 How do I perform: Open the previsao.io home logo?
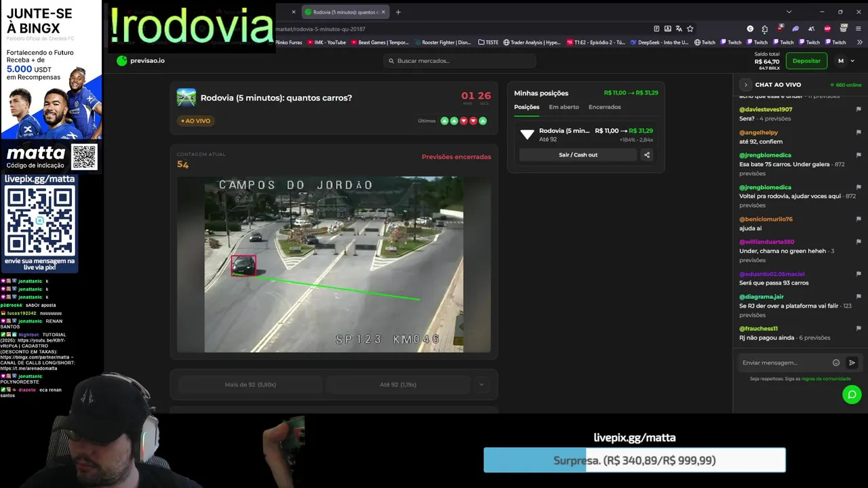140,60
